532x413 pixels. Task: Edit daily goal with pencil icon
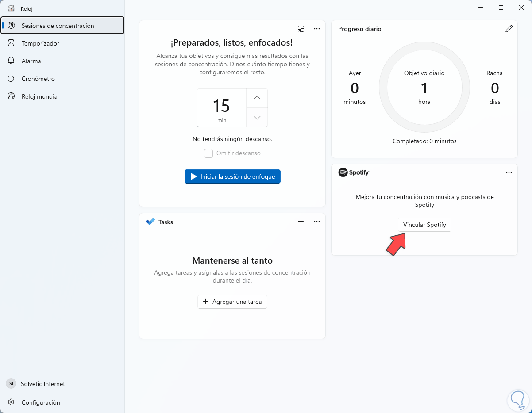(509, 29)
